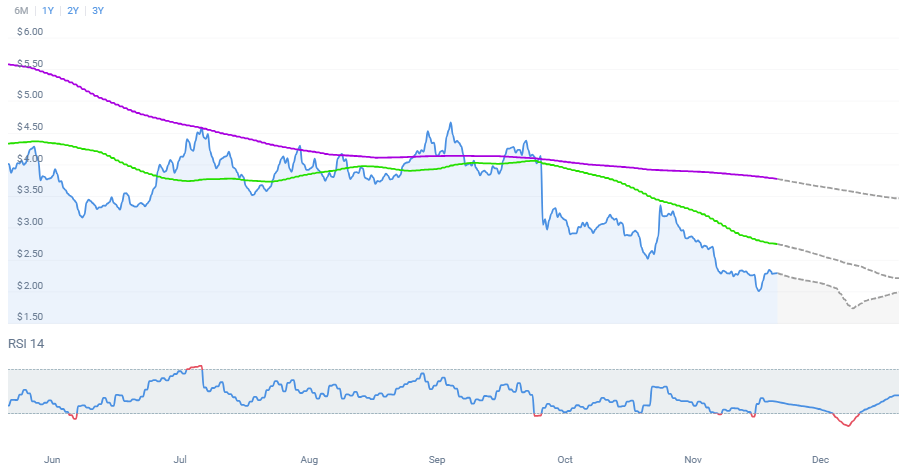This screenshot has height=467, width=900.
Task: Click the dashed purple forecast line
Action: tap(840, 190)
